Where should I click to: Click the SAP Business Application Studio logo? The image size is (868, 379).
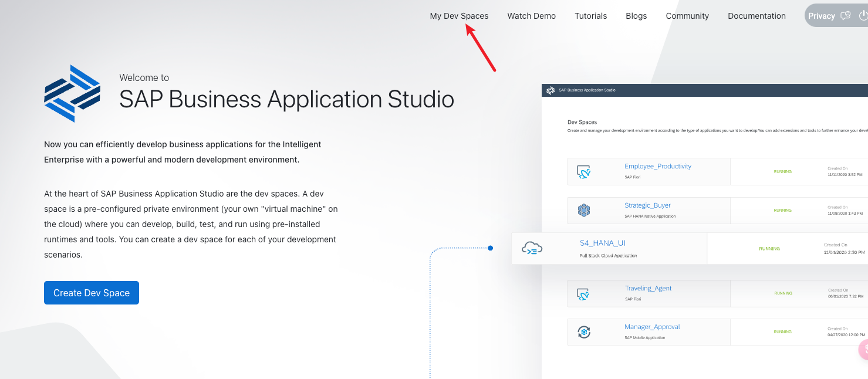pos(72,93)
